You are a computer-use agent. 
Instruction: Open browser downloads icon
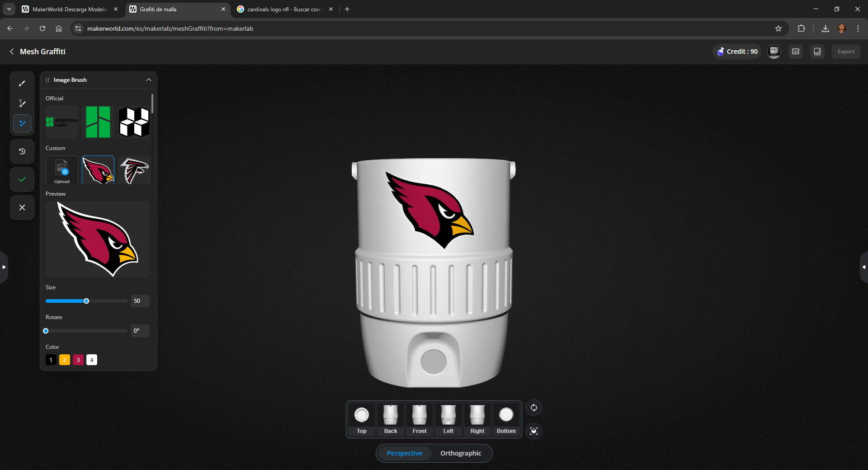pos(826,28)
